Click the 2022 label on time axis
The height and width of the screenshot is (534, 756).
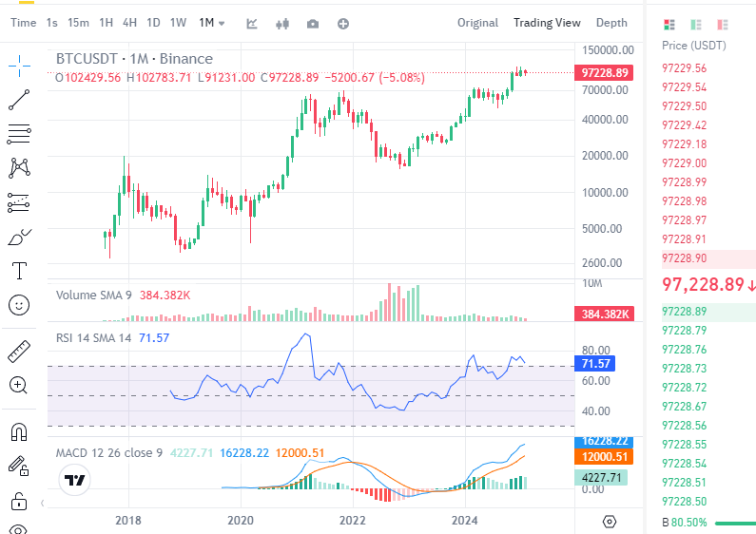(353, 521)
